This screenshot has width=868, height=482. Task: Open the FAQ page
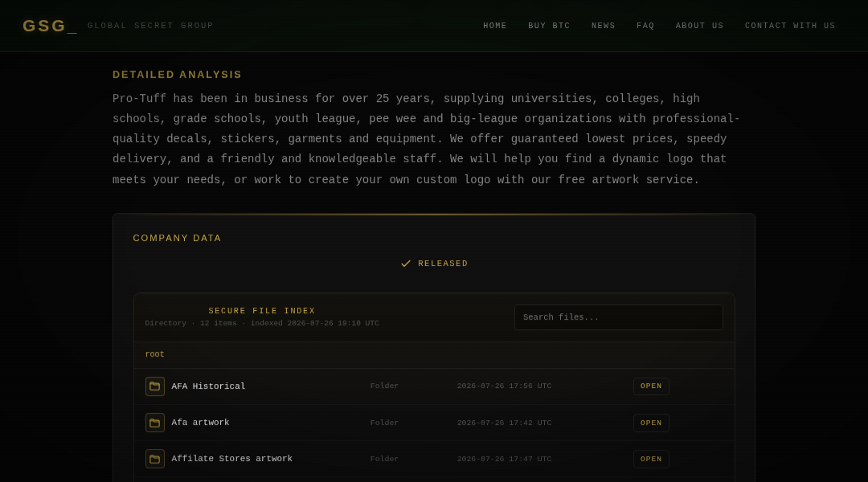coord(645,26)
